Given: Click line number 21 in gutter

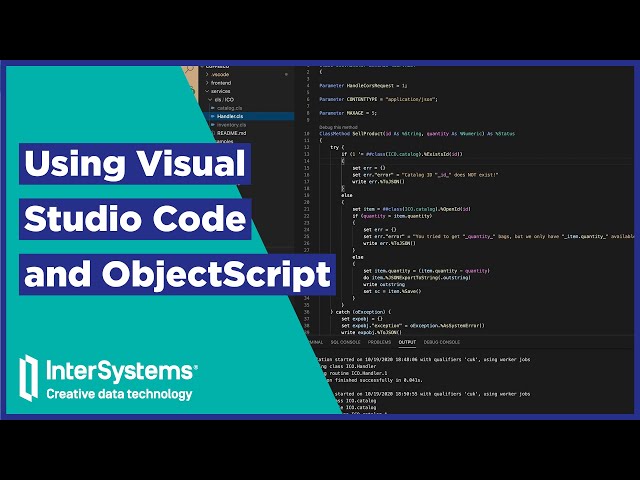Looking at the screenshot, I should [x=307, y=209].
